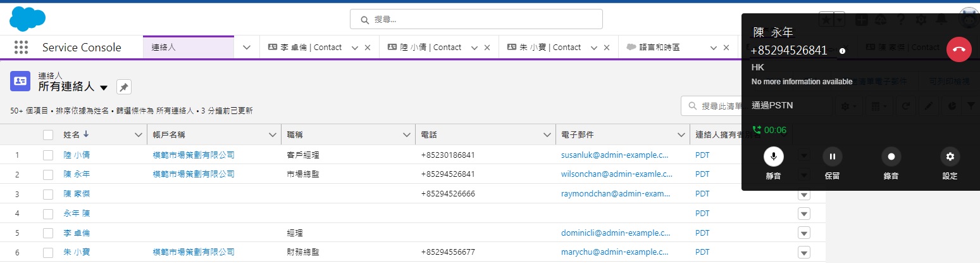The height and width of the screenshot is (263, 980).
Task: Tick the select-all checkbox in header
Action: 48,134
